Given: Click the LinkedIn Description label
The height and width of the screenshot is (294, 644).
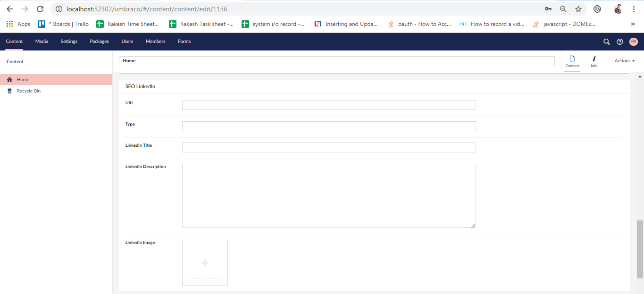Looking at the screenshot, I should point(145,167).
